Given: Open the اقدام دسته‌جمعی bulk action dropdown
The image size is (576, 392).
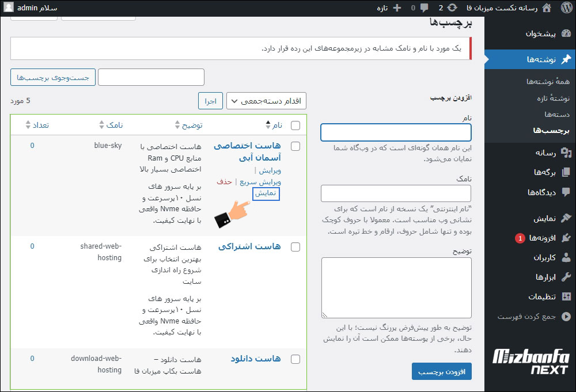Looking at the screenshot, I should [266, 101].
